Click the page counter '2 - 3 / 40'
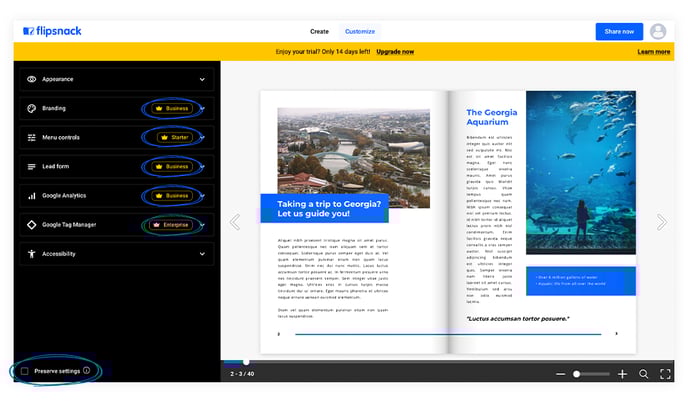 (242, 374)
